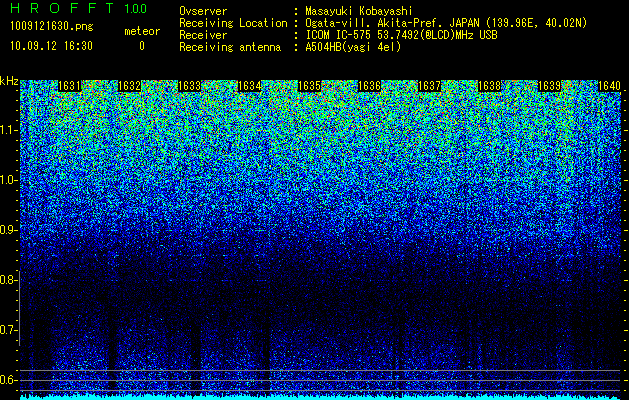This screenshot has width=629, height=400.
Task: Click the 1.0.0 version number
Action: tap(136, 8)
